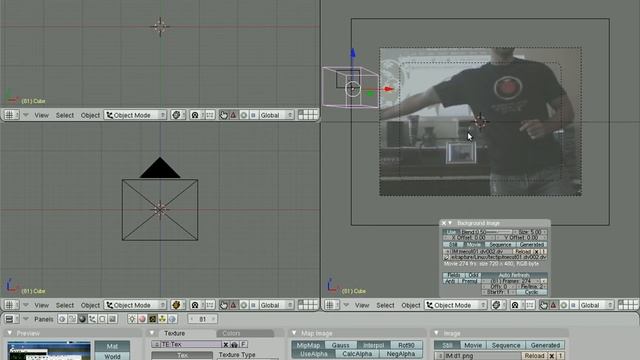Open Global orientation dropdown in right view header

click(x=597, y=305)
